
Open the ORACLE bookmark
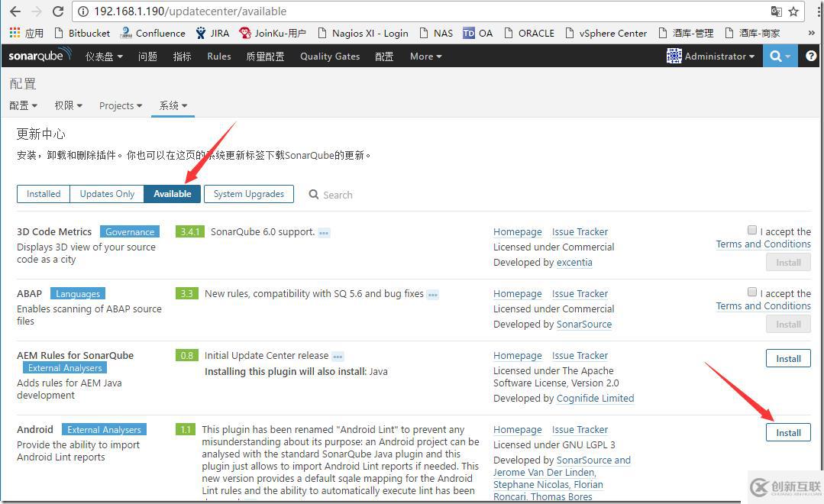point(528,33)
